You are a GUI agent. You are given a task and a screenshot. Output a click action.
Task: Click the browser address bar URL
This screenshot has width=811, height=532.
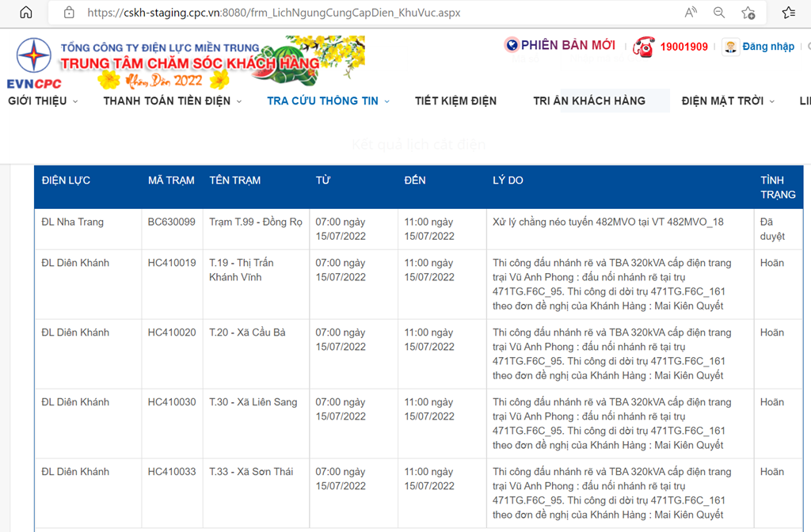[x=273, y=13]
